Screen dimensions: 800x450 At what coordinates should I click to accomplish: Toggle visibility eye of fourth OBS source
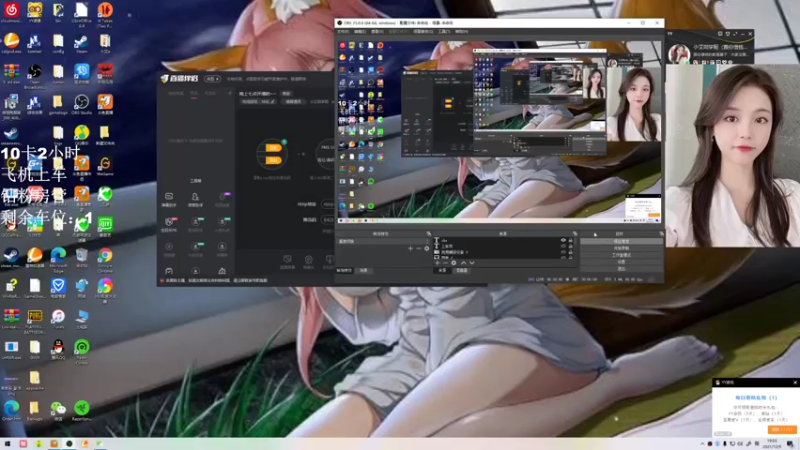(x=563, y=257)
